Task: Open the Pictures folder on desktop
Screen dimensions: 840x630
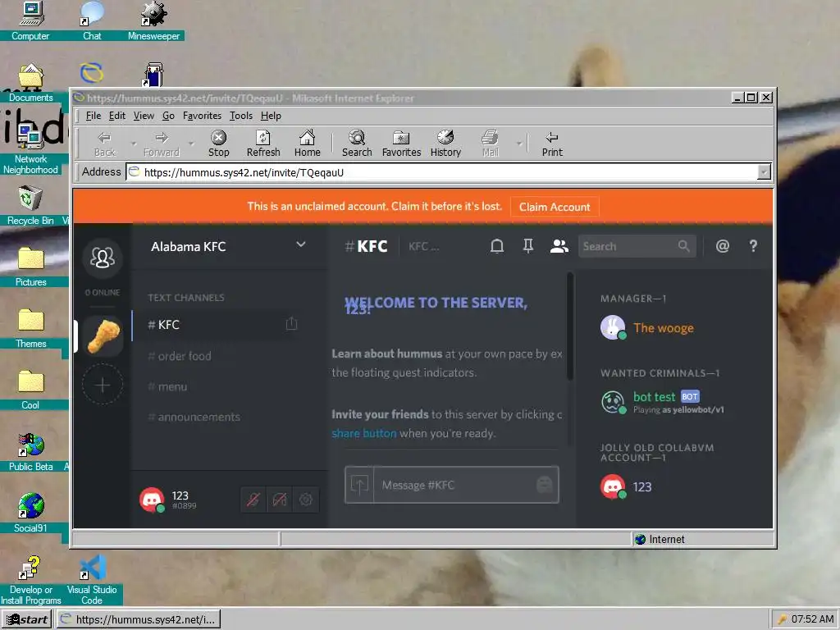Action: [x=30, y=267]
